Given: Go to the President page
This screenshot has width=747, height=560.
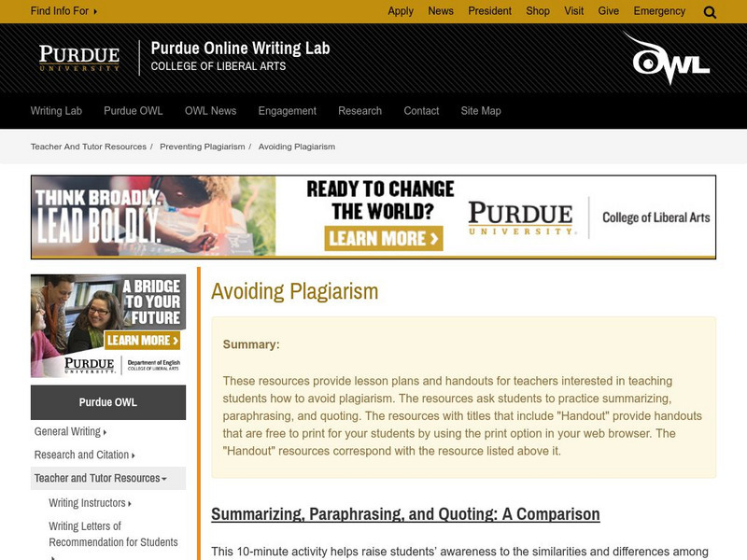Looking at the screenshot, I should [489, 11].
